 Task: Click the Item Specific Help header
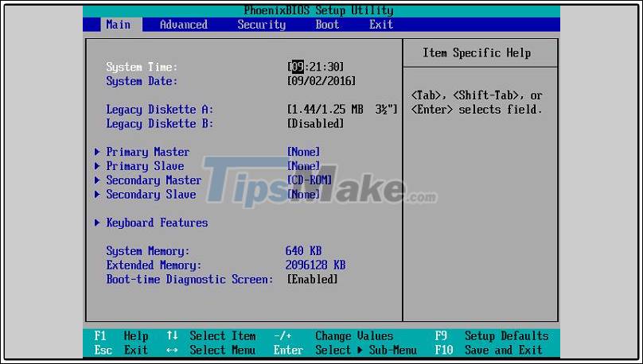coord(477,52)
